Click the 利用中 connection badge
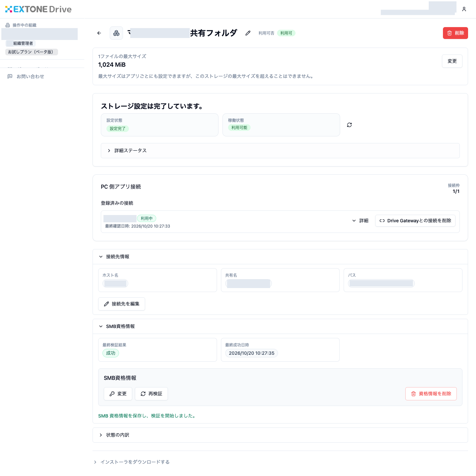 [x=147, y=218]
